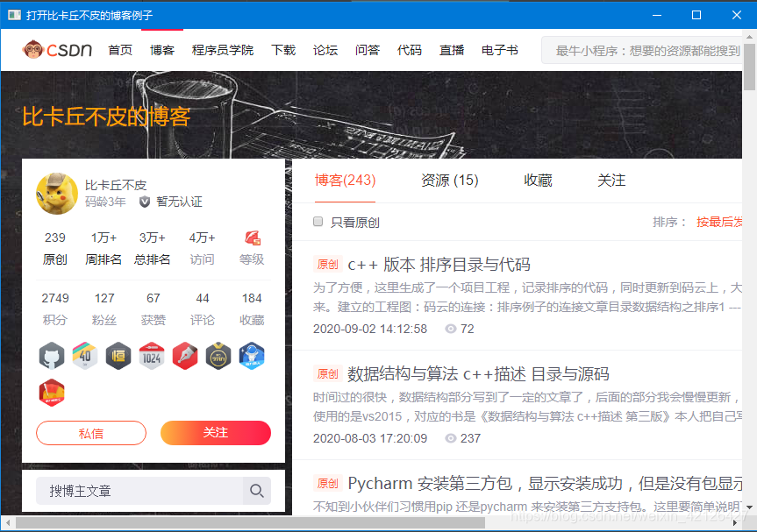Click the 关注 follow button
Screen dimensions: 757x532
(x=215, y=433)
